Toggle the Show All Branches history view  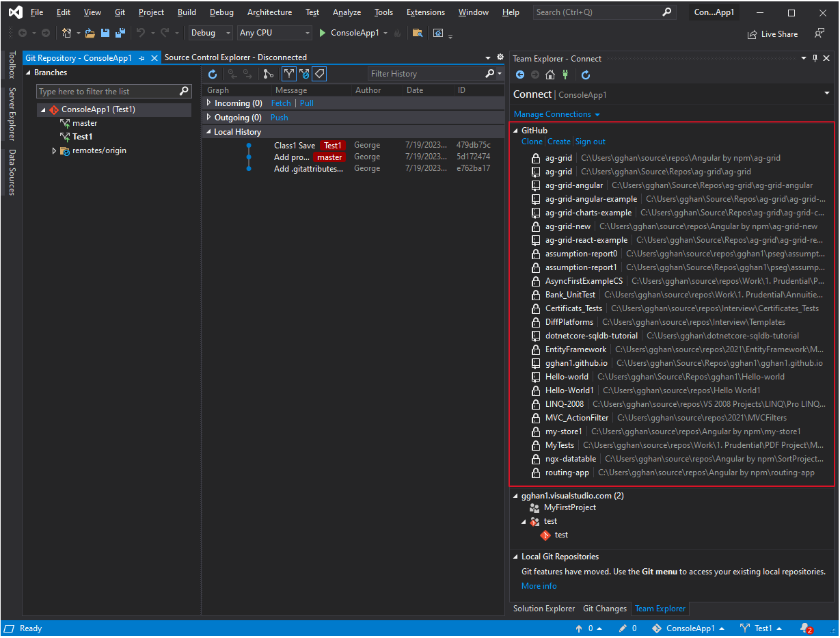coord(288,74)
